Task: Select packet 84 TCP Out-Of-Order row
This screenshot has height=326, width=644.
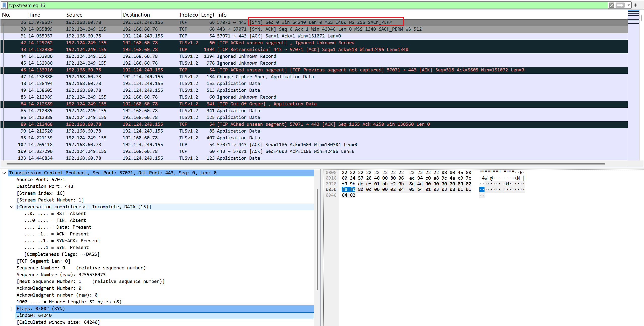Action: (x=314, y=104)
